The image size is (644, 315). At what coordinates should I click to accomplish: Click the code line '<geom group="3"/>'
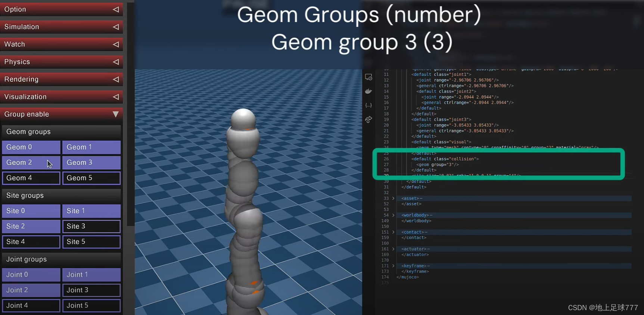point(438,165)
